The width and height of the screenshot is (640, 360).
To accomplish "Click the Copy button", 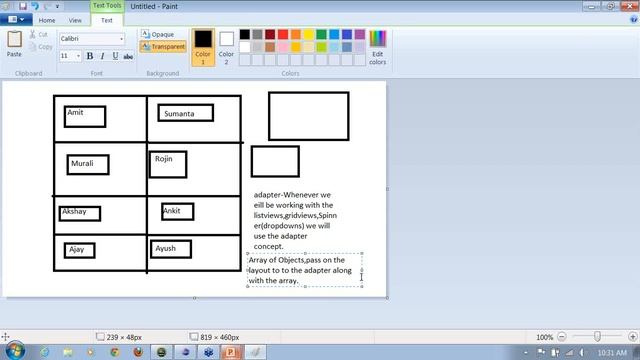I will [x=41, y=47].
